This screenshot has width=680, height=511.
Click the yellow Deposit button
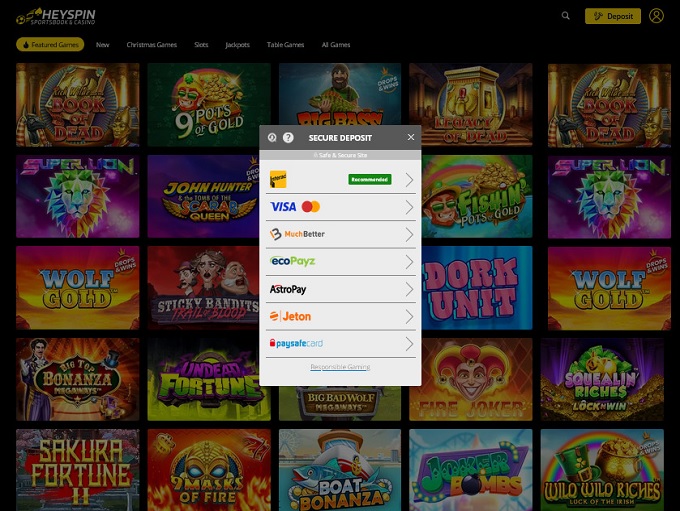613,16
